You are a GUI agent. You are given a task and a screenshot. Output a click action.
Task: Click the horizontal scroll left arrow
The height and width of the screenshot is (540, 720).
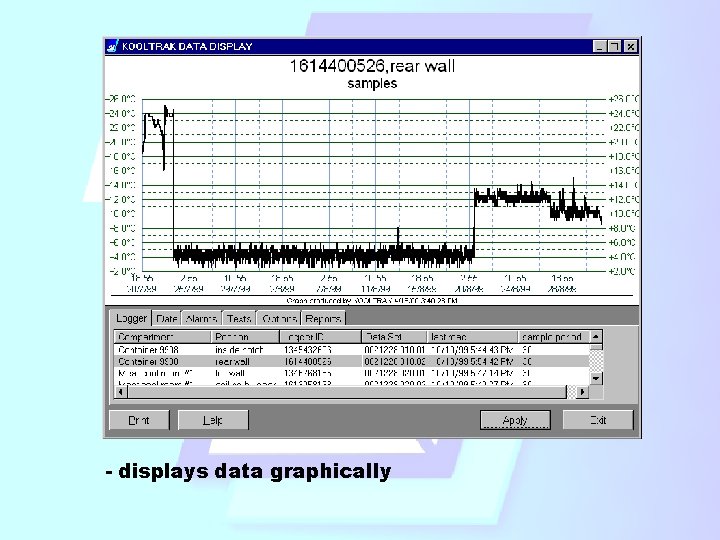coord(121,392)
